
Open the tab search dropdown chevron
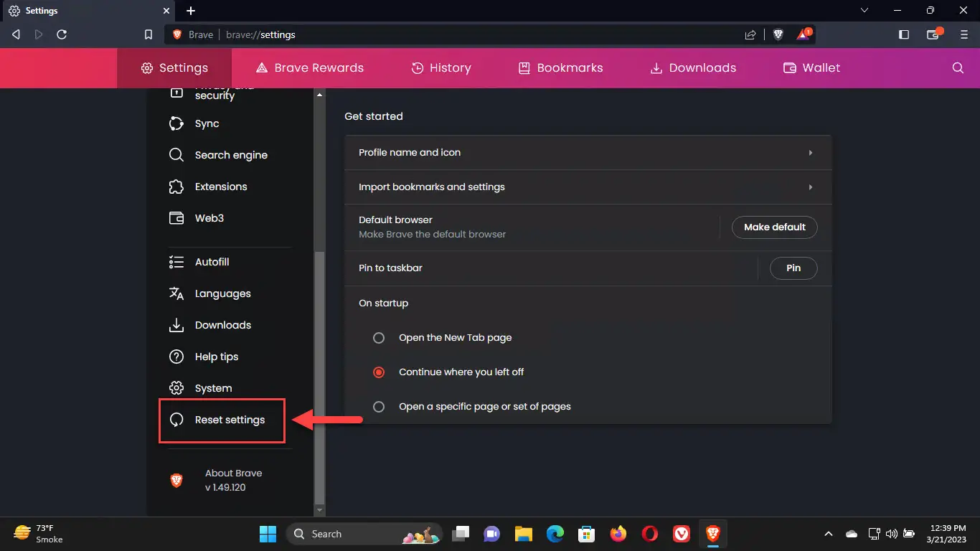(x=864, y=11)
